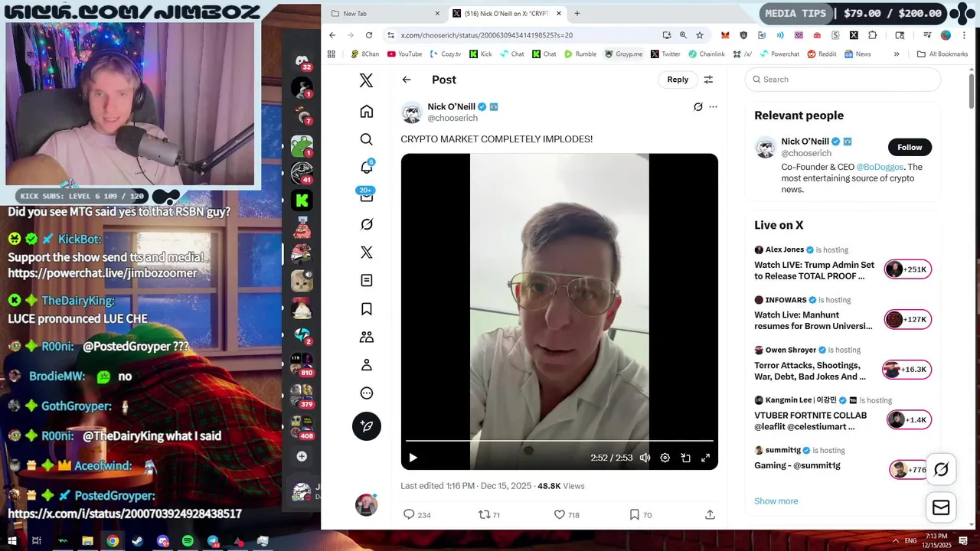Bookmark the post showing 70 bookmarks
The height and width of the screenshot is (551, 980).
coord(640,515)
